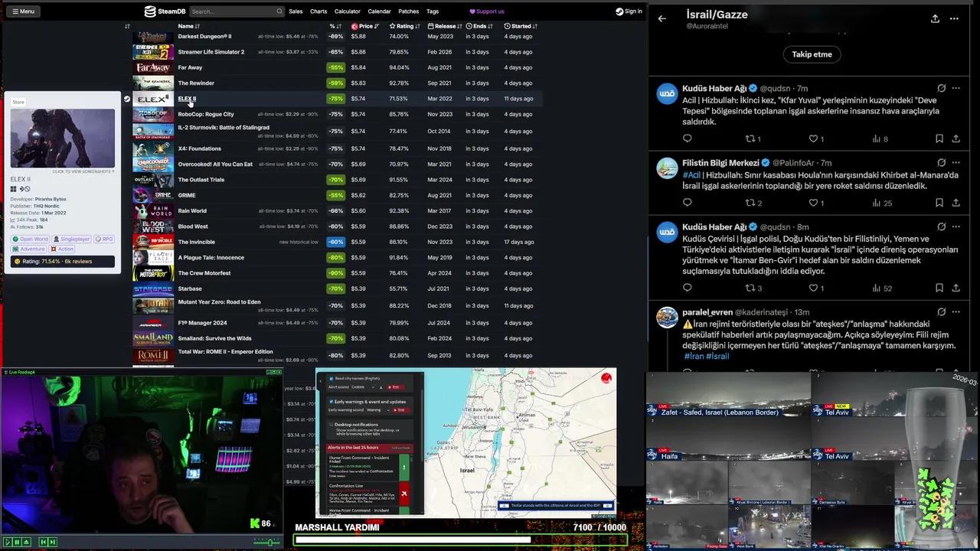This screenshot has height=551, width=980.
Task: Open the Calendar menu item
Action: (x=379, y=11)
